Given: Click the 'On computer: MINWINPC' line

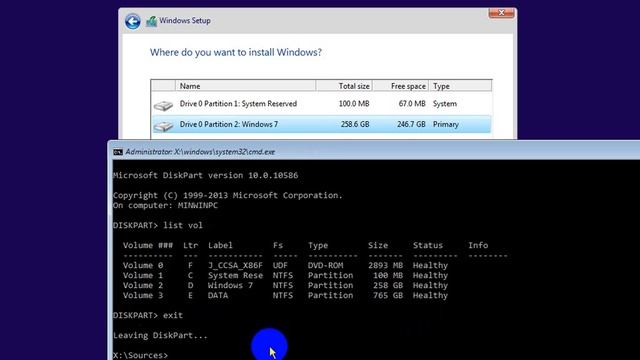Looking at the screenshot, I should (165, 205).
